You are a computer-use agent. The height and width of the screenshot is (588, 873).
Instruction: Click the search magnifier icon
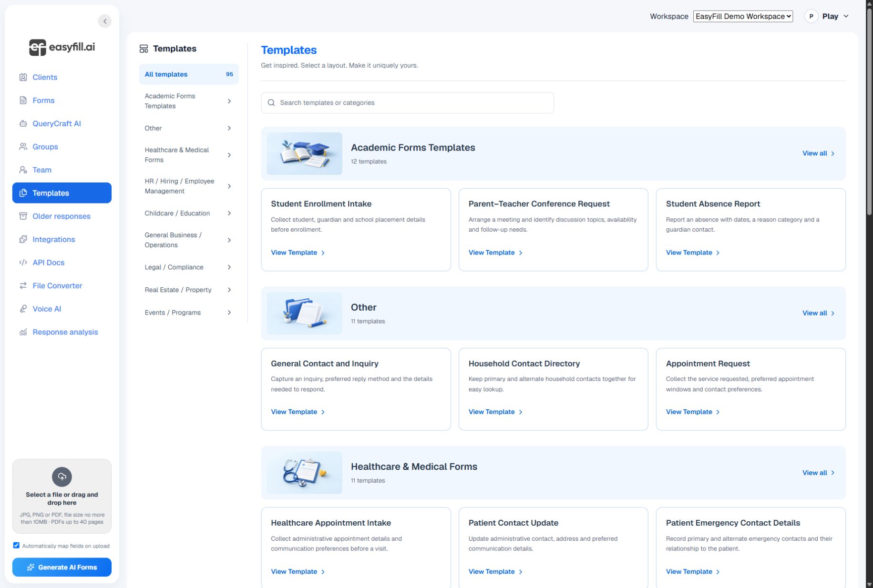[x=271, y=103]
